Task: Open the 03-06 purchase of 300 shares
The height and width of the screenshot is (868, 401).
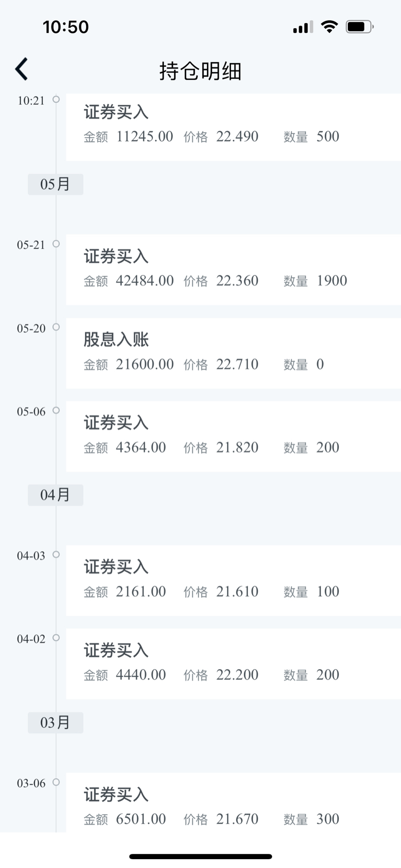Action: click(x=233, y=803)
